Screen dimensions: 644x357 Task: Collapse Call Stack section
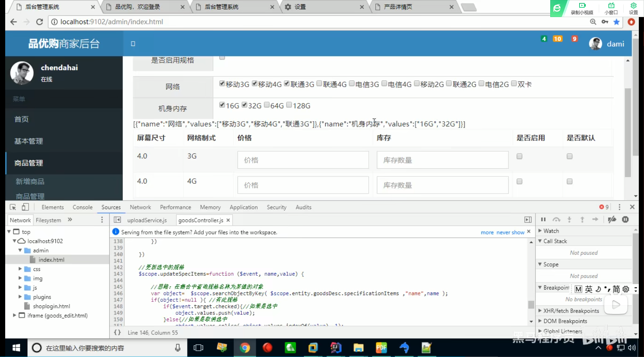pyautogui.click(x=540, y=241)
